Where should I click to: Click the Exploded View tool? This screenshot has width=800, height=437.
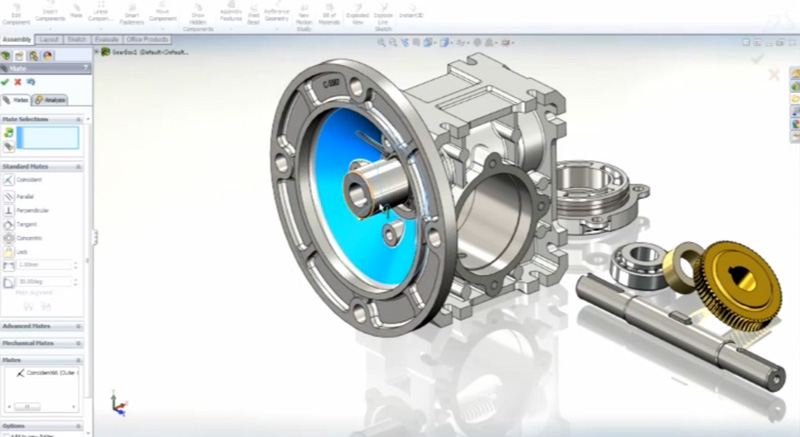tap(357, 14)
